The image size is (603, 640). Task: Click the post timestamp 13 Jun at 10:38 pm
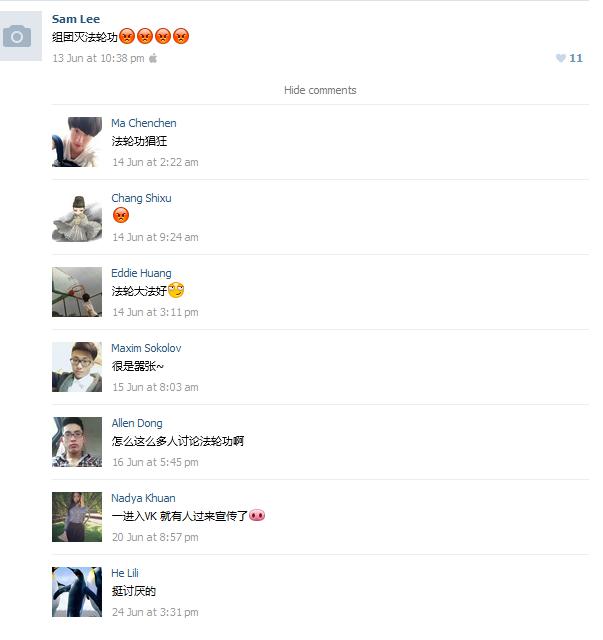pyautogui.click(x=98, y=58)
